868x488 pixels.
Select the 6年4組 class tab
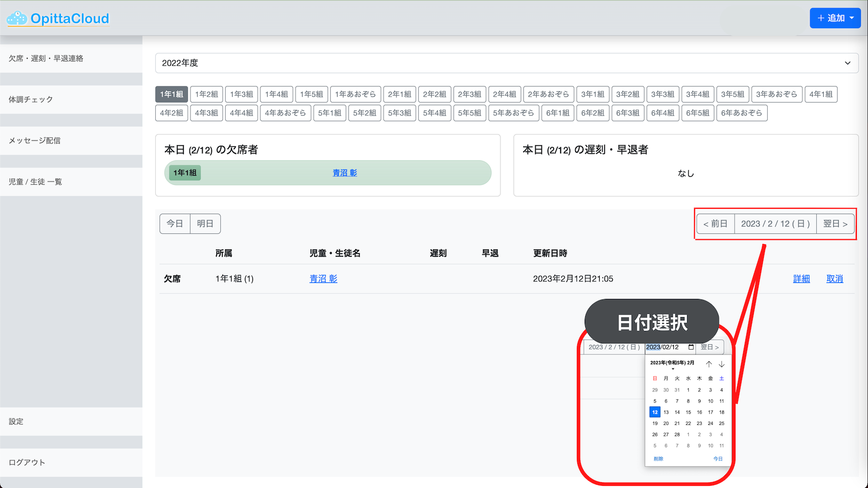663,113
